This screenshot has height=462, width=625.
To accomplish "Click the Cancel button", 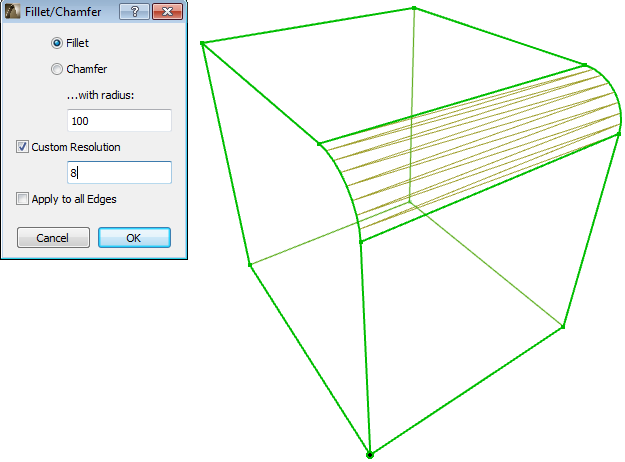I will click(x=53, y=238).
